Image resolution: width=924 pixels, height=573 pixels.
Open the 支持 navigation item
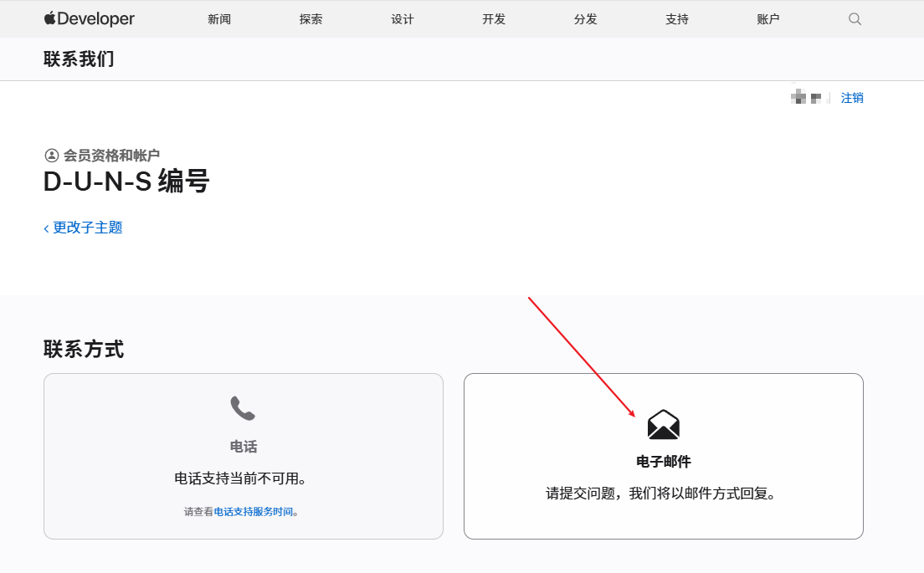click(x=677, y=18)
